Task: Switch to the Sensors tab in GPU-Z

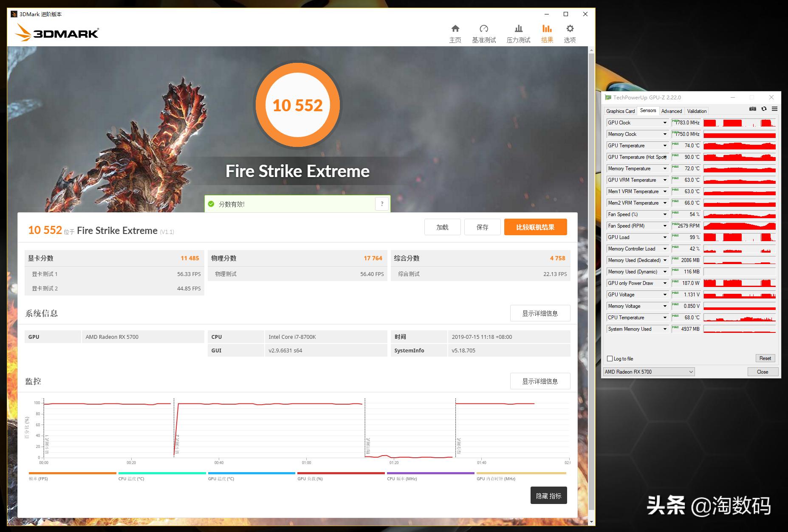Action: [x=648, y=110]
